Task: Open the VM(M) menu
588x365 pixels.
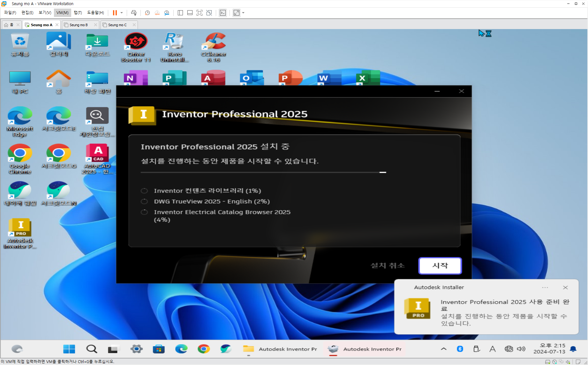Action: pyautogui.click(x=62, y=13)
